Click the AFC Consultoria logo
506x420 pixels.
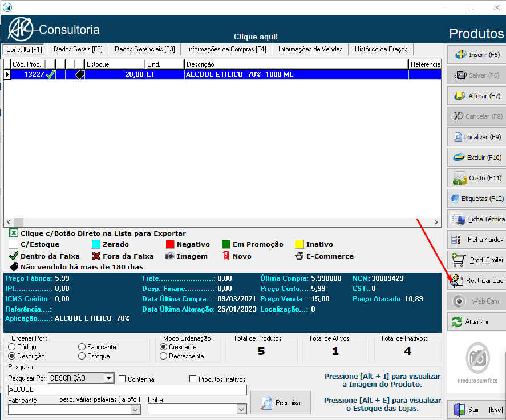point(54,29)
